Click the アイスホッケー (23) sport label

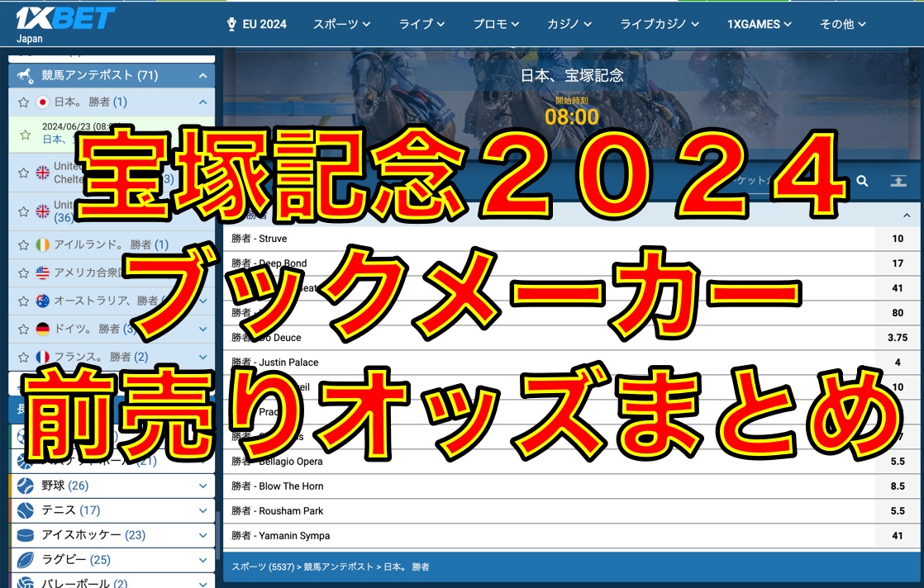pos(93,535)
